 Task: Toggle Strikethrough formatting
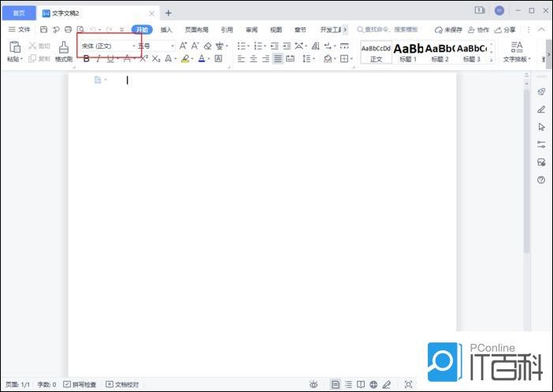pos(127,59)
